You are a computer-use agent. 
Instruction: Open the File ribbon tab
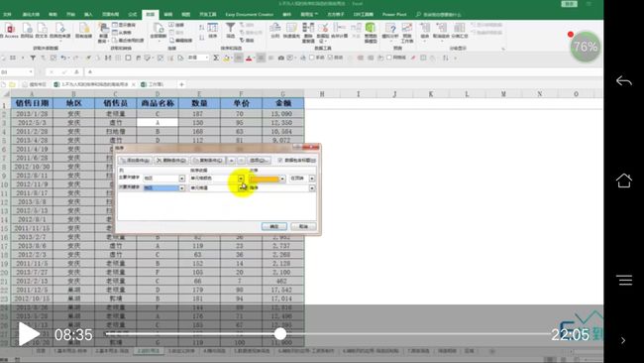tap(7, 15)
